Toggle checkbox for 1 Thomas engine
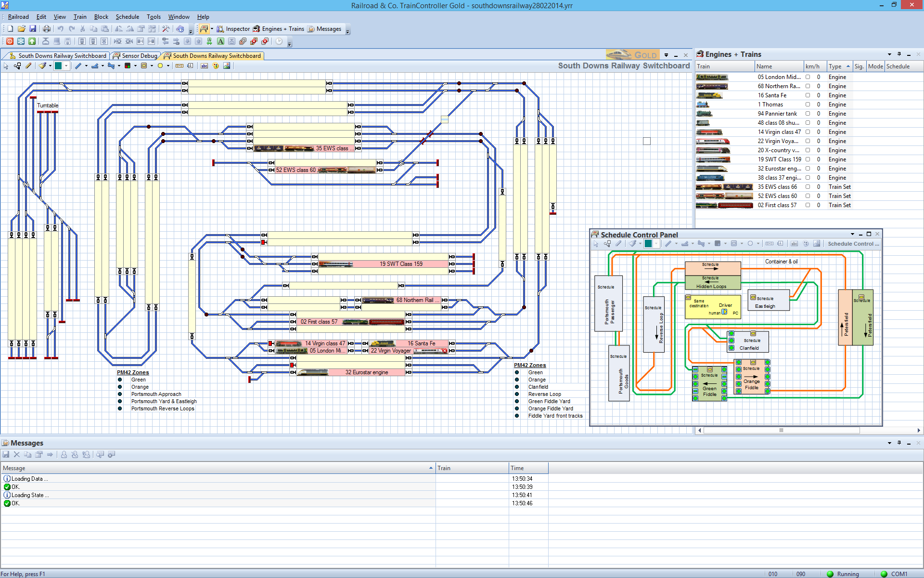Image resolution: width=924 pixels, height=578 pixels. pos(808,105)
